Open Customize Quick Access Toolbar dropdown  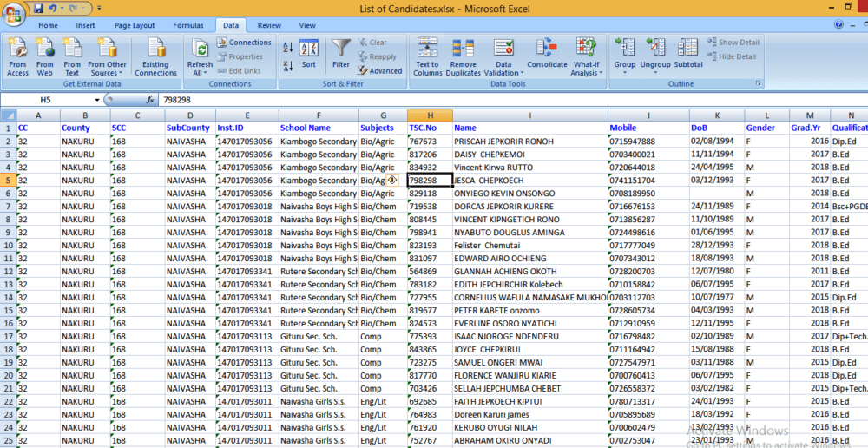pyautogui.click(x=99, y=9)
